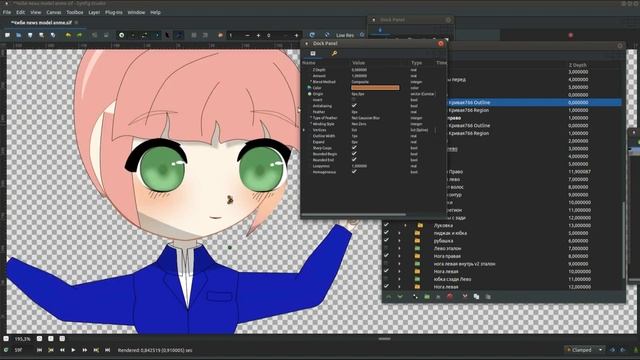Expand the юбка сзади Лево group
The height and width of the screenshot is (360, 640).
[400, 279]
